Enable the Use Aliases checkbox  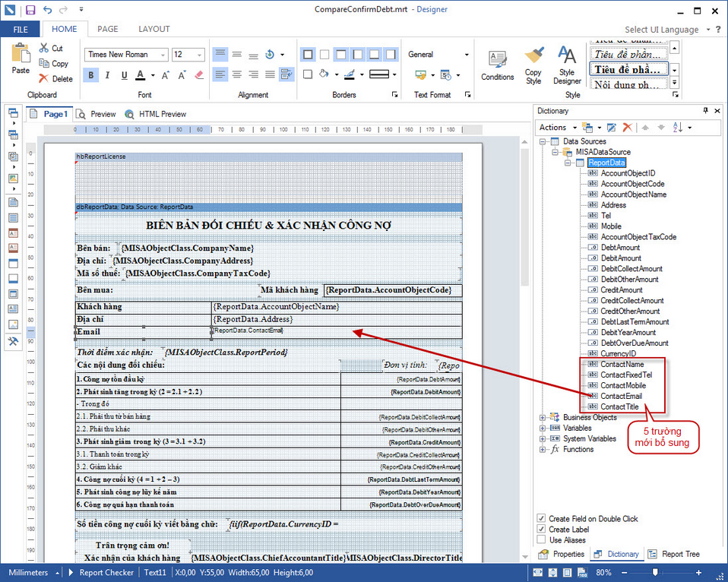point(541,539)
